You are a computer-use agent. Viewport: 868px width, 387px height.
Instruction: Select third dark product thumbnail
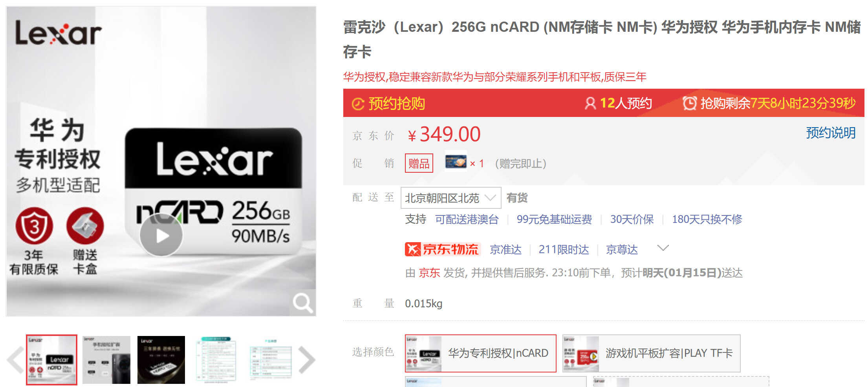coord(161,360)
